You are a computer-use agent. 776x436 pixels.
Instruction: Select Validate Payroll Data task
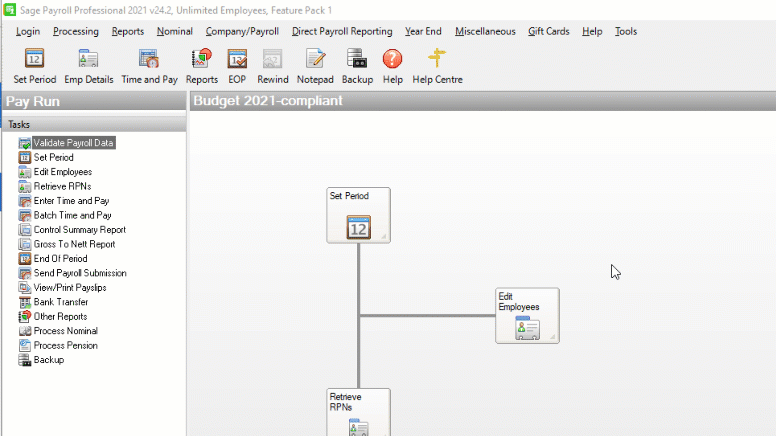click(x=73, y=143)
